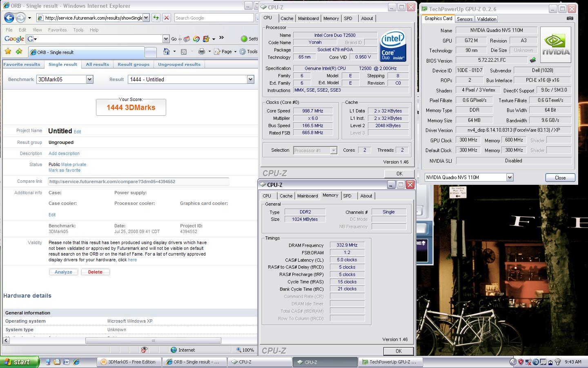Open the GPU-Z graphics card selector dropdown
This screenshot has height=368, width=588.
tap(510, 177)
